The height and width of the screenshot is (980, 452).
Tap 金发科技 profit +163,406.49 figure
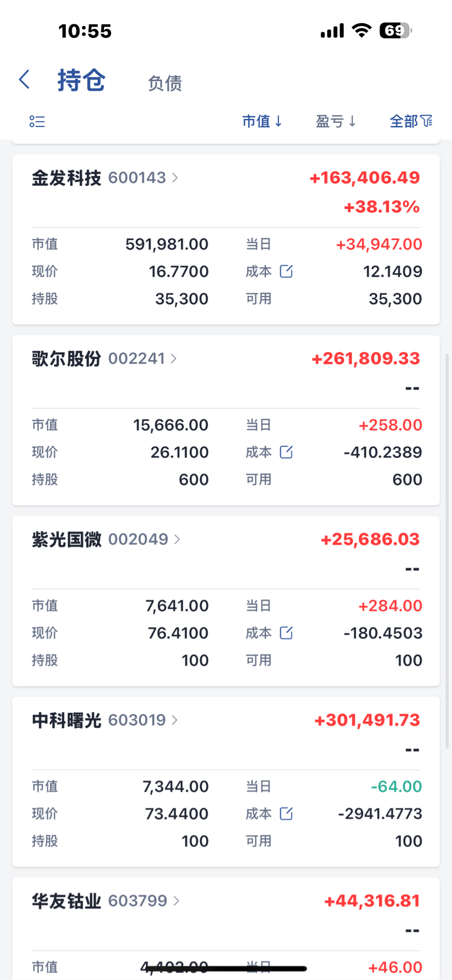365,178
